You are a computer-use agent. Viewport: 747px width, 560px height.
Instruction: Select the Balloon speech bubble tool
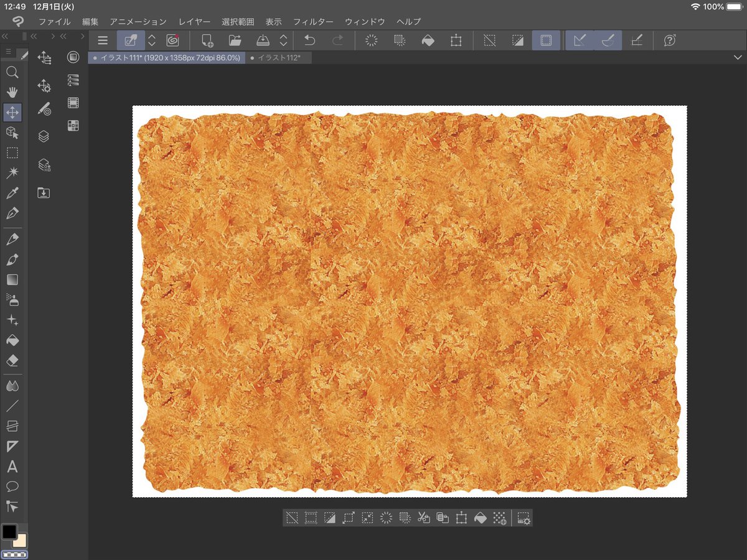12,487
